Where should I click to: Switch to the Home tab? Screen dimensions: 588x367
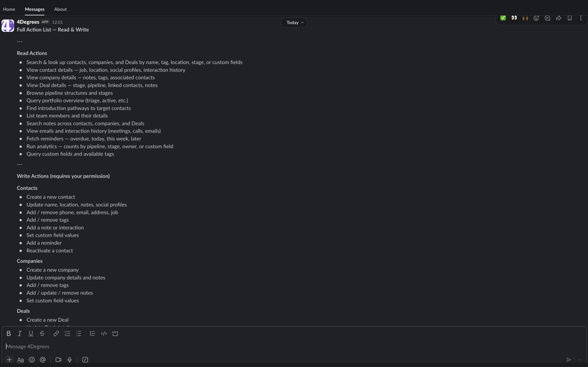click(9, 9)
